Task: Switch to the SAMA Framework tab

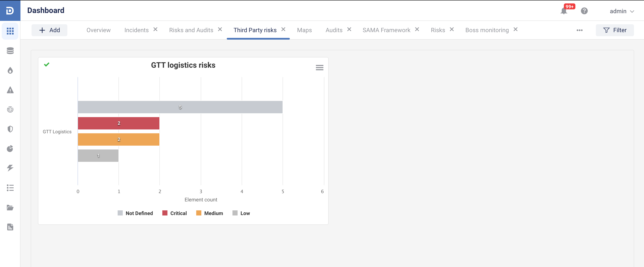Action: [x=386, y=30]
